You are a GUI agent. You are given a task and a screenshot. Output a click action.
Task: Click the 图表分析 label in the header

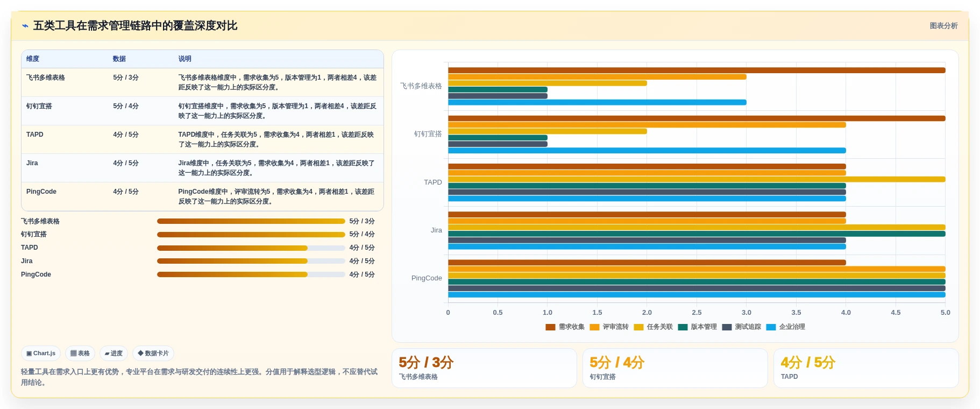click(x=943, y=26)
